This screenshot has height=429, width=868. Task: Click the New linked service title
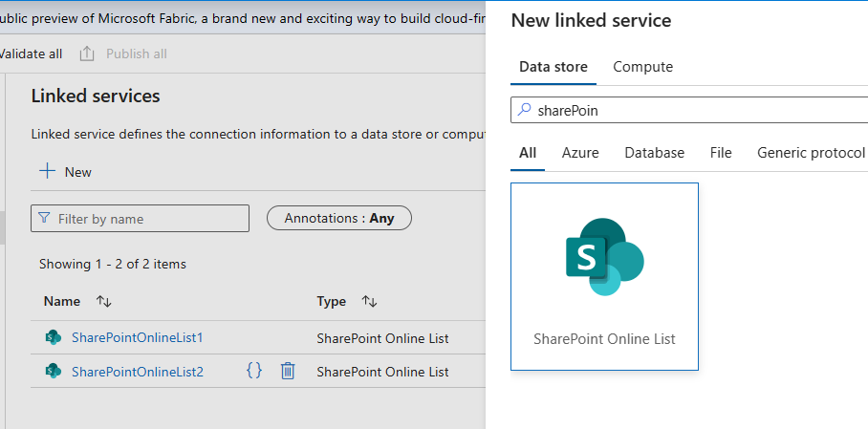point(591,20)
